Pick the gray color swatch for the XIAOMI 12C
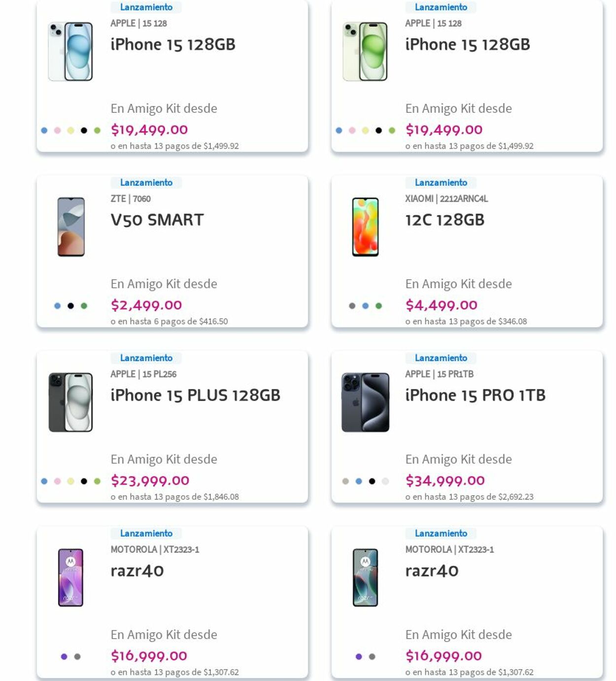Screen dimensions: 616x681 point(353,306)
